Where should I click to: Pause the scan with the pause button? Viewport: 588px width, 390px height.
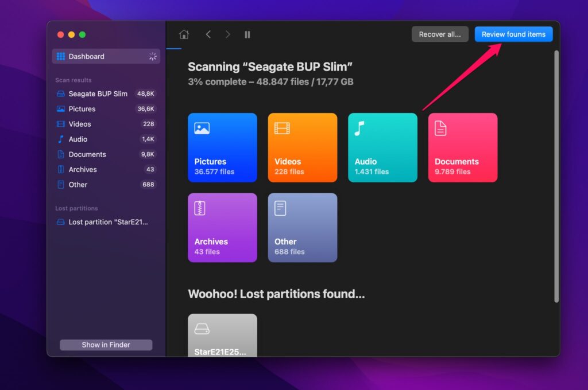point(247,34)
